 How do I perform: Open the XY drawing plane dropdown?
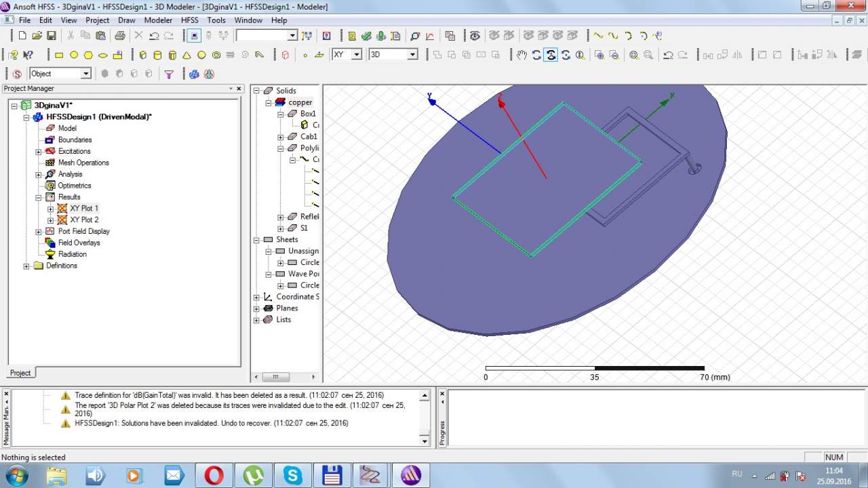tap(356, 55)
